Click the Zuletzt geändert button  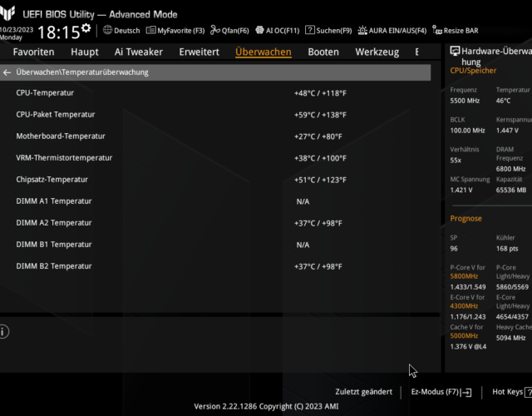(363, 392)
